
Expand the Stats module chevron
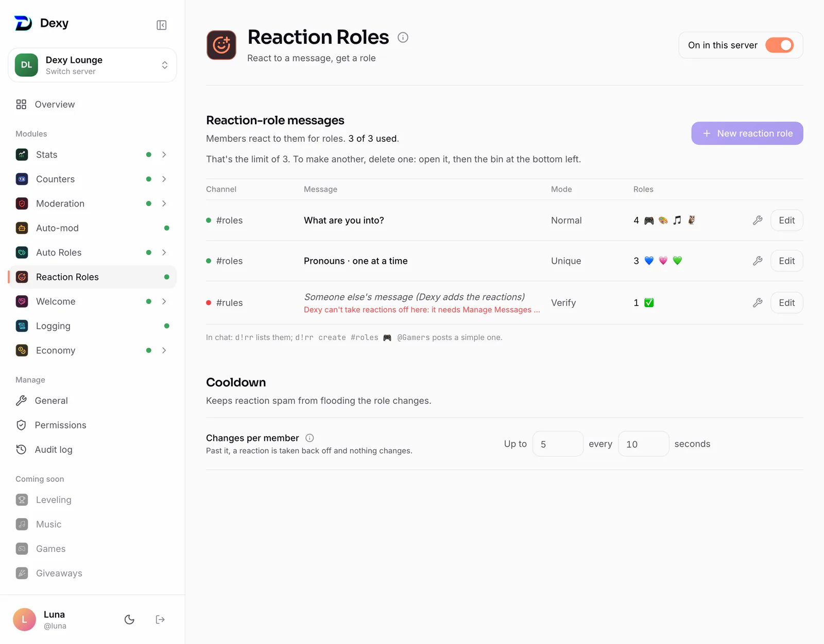(x=164, y=155)
